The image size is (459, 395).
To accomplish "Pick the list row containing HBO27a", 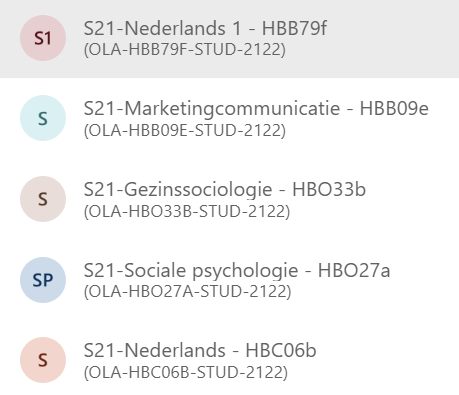I will coord(229,280).
